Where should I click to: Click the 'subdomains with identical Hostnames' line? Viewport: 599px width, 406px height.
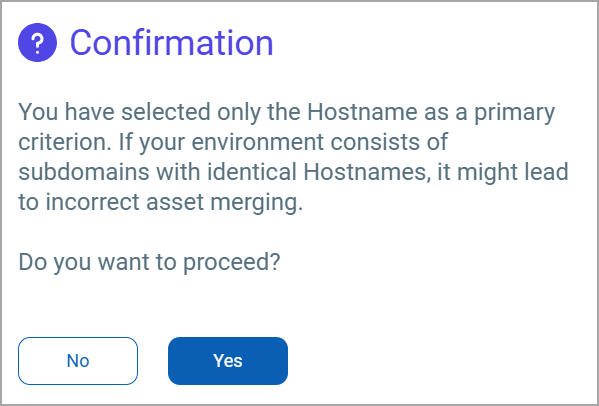(293, 172)
